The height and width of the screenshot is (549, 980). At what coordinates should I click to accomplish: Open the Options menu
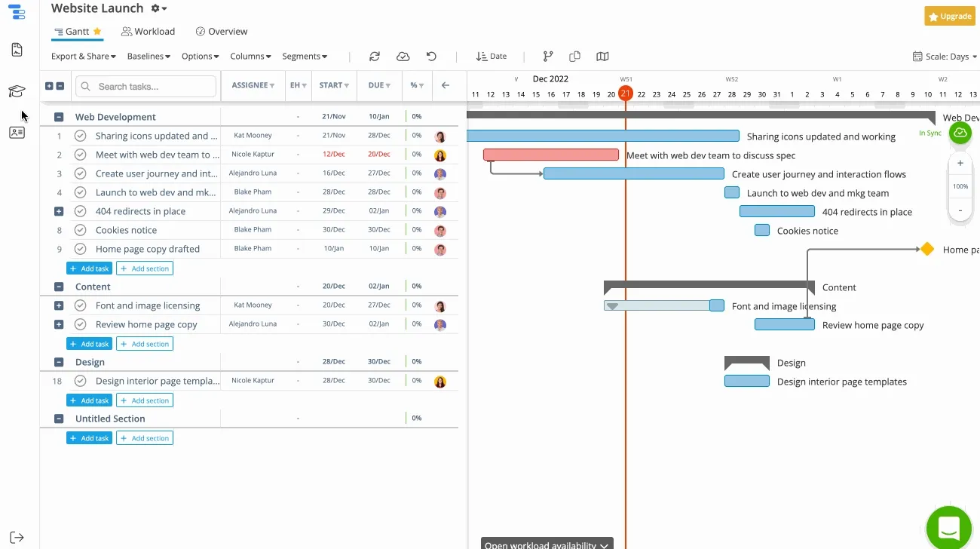tap(201, 57)
